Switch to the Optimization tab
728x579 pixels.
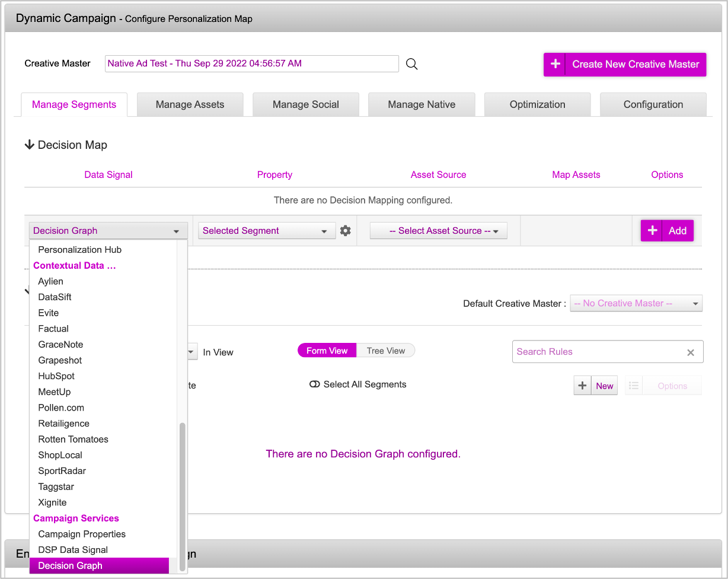(537, 104)
